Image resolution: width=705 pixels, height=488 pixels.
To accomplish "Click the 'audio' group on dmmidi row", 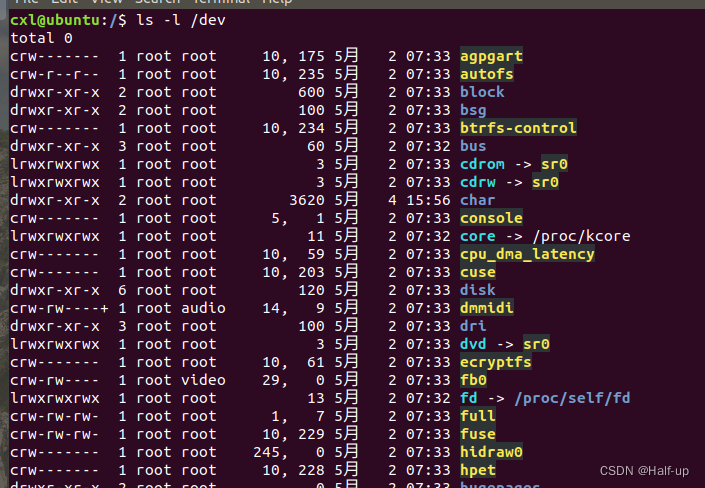I will [203, 308].
